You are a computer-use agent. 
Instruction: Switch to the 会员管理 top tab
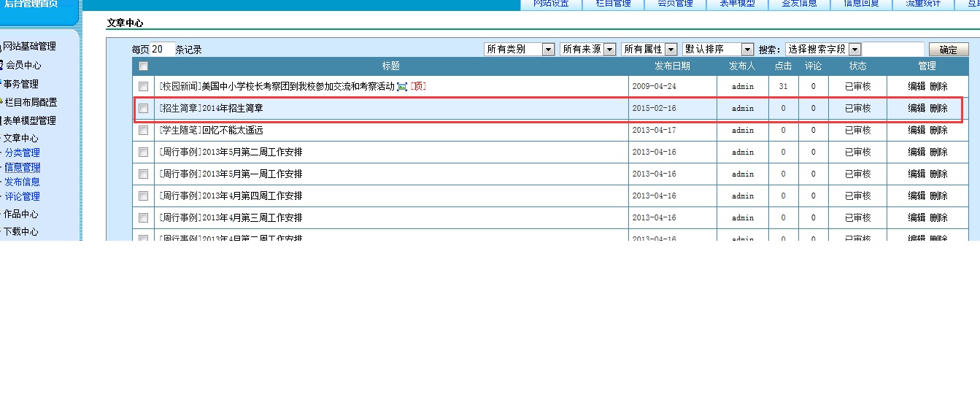tap(675, 4)
